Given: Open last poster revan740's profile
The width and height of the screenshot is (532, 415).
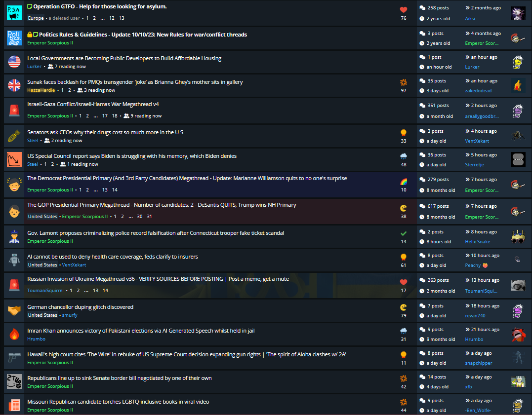Looking at the screenshot, I should [475, 316].
